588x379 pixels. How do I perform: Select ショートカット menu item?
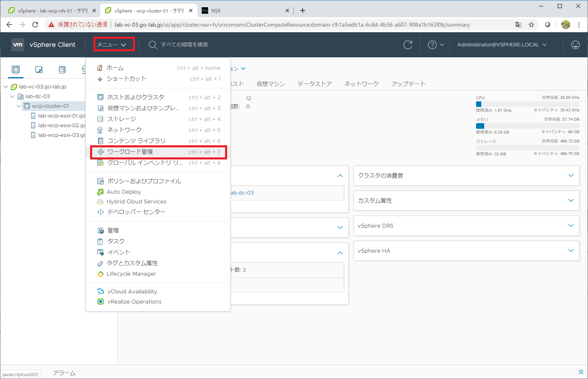(x=158, y=79)
